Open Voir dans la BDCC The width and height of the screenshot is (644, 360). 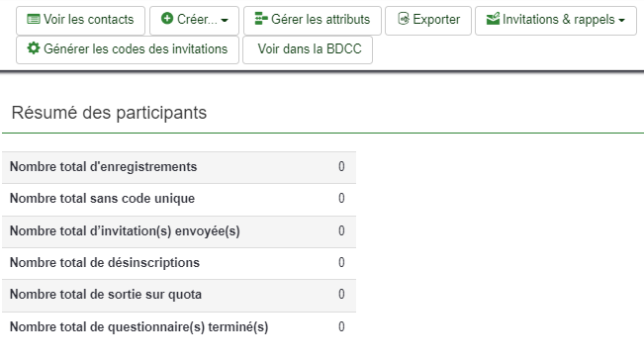tap(308, 49)
